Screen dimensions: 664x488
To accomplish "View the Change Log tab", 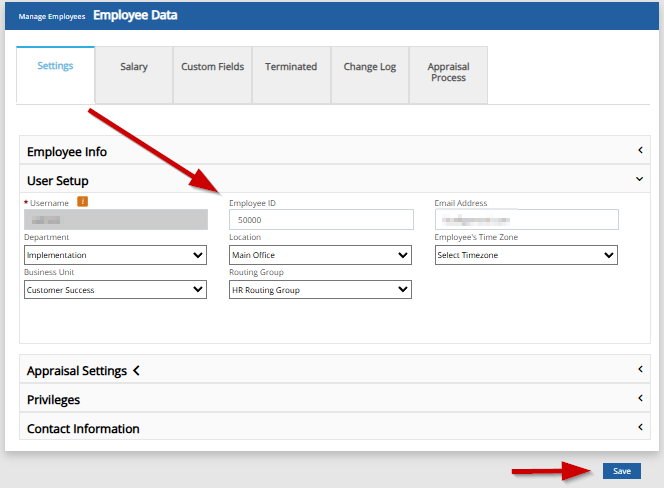I will tap(370, 67).
